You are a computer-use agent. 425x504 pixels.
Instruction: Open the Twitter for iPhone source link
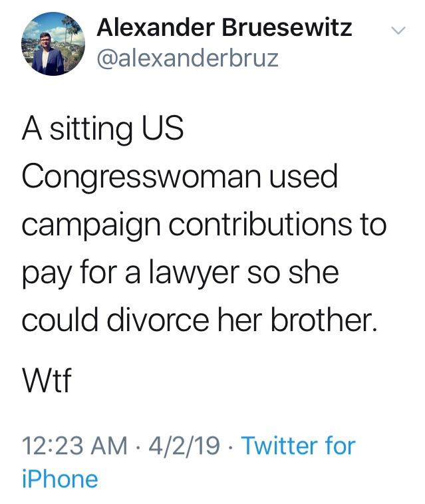click(x=189, y=461)
